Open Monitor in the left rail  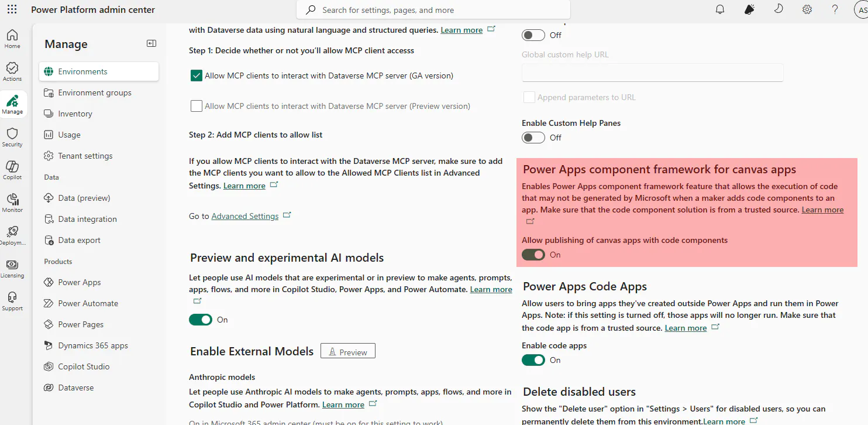(x=12, y=203)
